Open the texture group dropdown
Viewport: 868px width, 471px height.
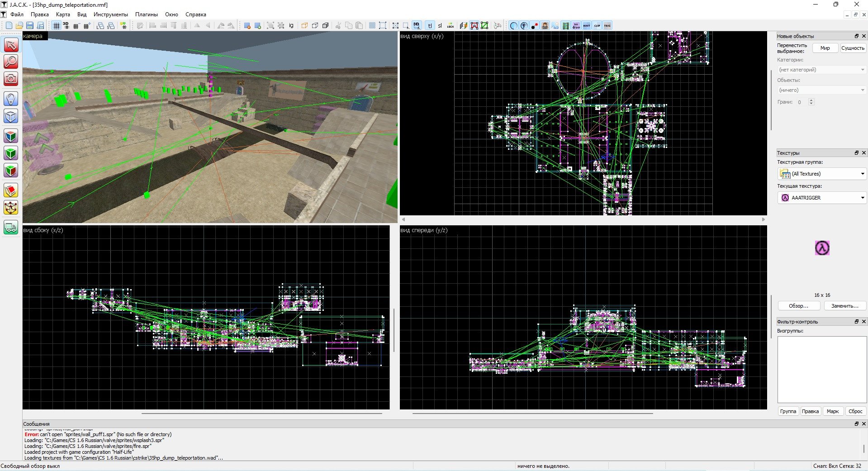(x=821, y=174)
